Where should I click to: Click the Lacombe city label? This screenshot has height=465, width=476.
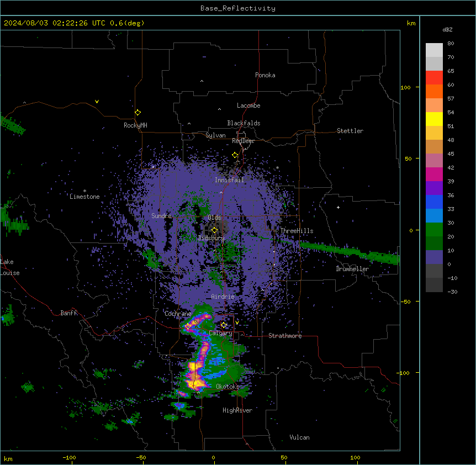coord(248,105)
